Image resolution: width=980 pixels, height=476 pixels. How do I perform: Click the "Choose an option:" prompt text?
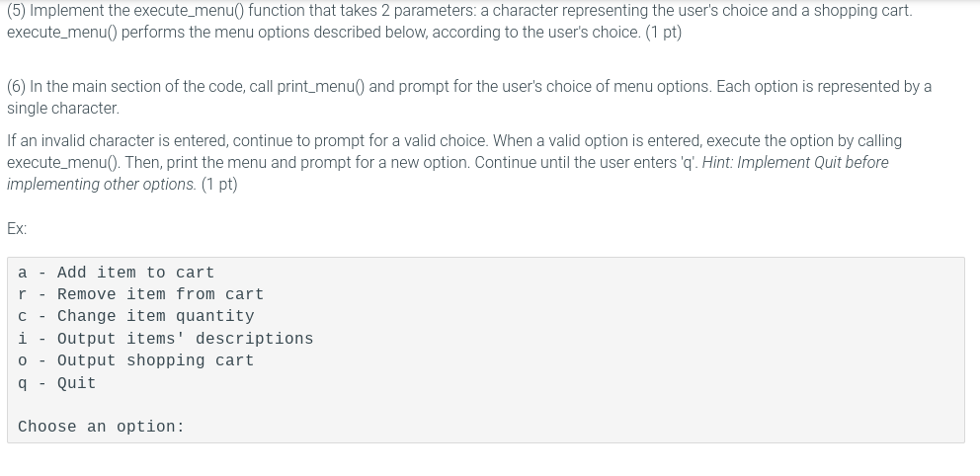[x=101, y=427]
